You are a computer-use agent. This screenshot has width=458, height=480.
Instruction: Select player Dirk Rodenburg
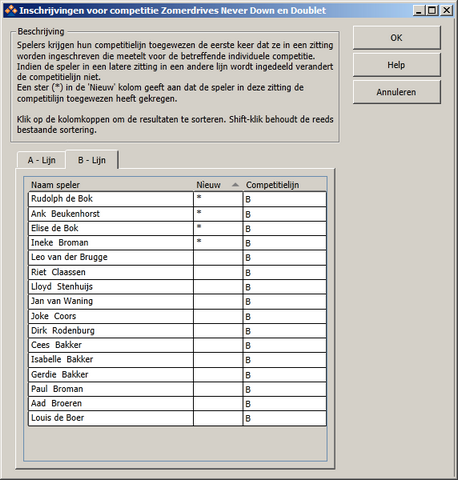pos(111,331)
